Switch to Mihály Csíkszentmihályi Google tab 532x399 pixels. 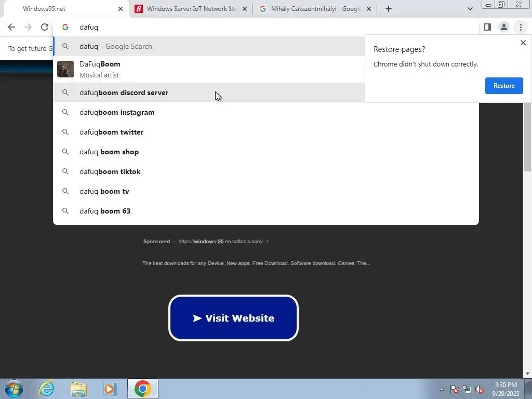coord(315,9)
